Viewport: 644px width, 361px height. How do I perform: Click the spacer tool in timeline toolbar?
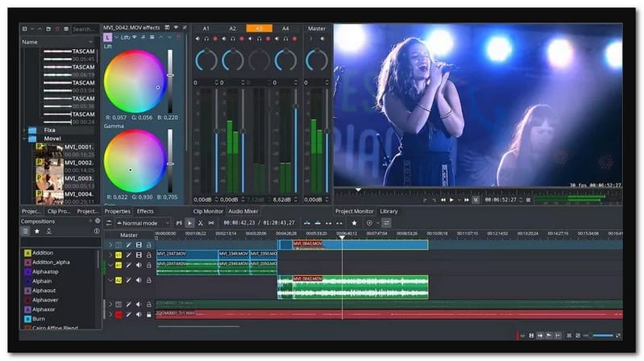[x=211, y=223]
